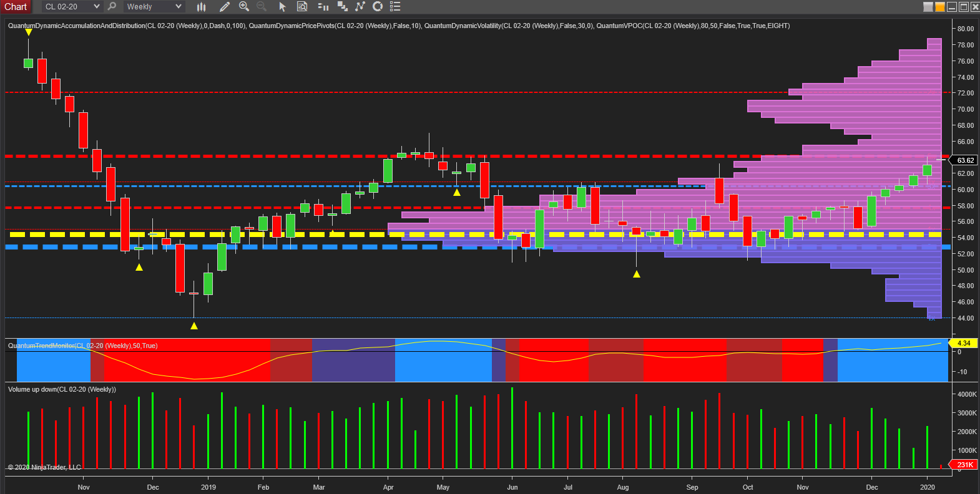Click the Feb date axis label

[x=263, y=487]
